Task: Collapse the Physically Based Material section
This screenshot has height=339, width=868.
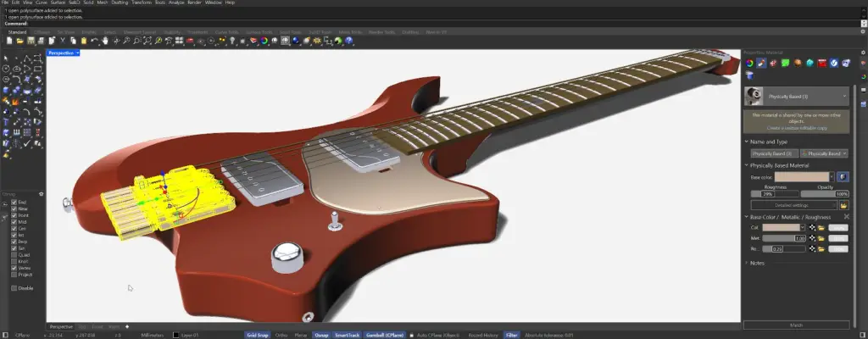Action: point(746,165)
